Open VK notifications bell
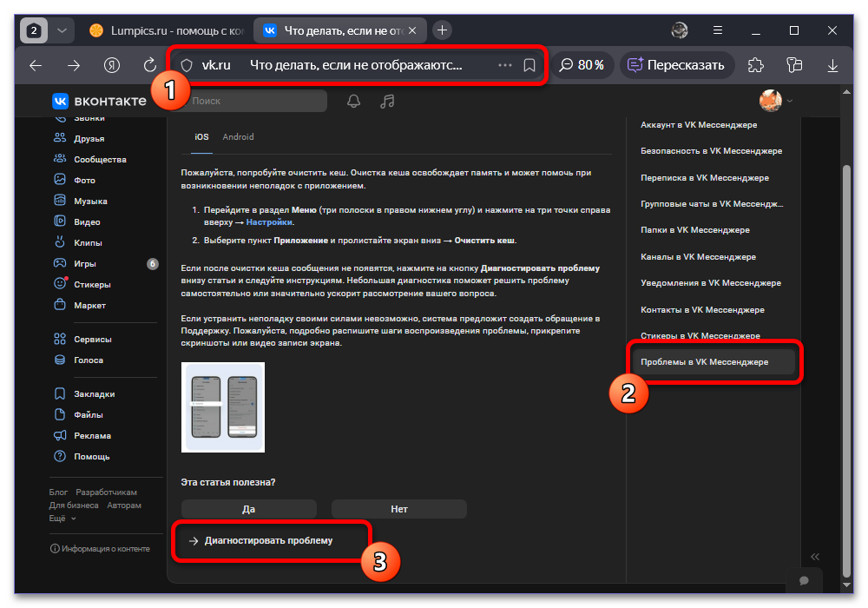This screenshot has width=868, height=608. click(x=354, y=101)
